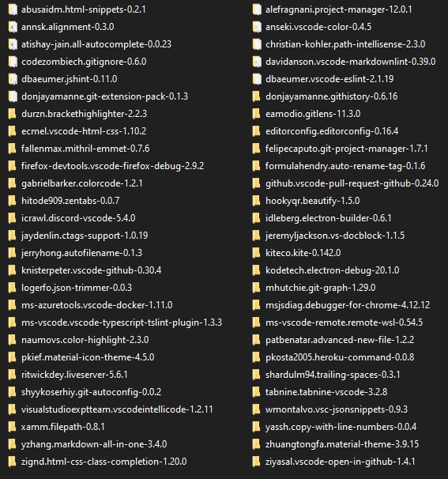
Task: Click the jeremyljackson.vs-docblock-1.1.5 entry
Action: click(335, 236)
